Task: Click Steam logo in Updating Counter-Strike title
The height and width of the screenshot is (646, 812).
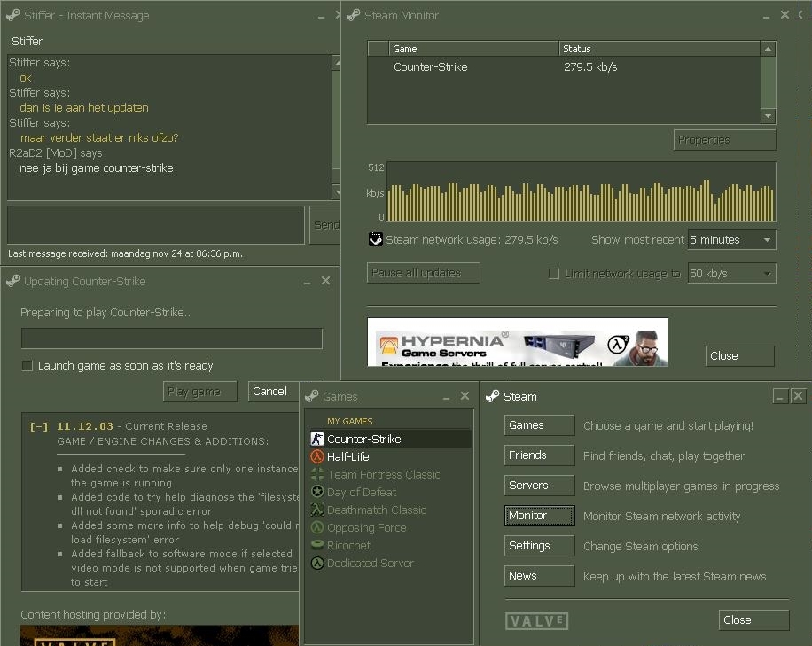Action: pyautogui.click(x=13, y=281)
